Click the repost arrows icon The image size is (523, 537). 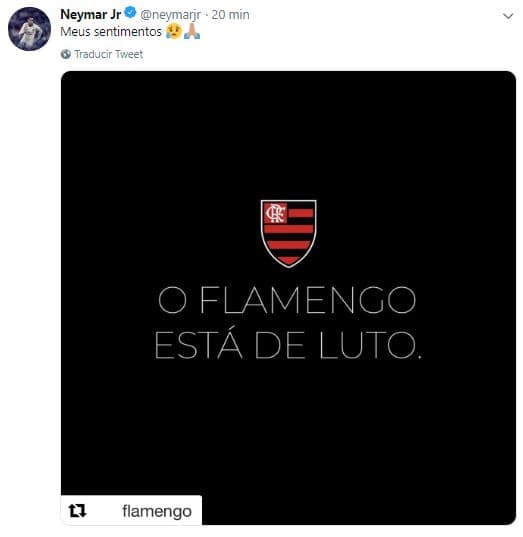pos(77,511)
